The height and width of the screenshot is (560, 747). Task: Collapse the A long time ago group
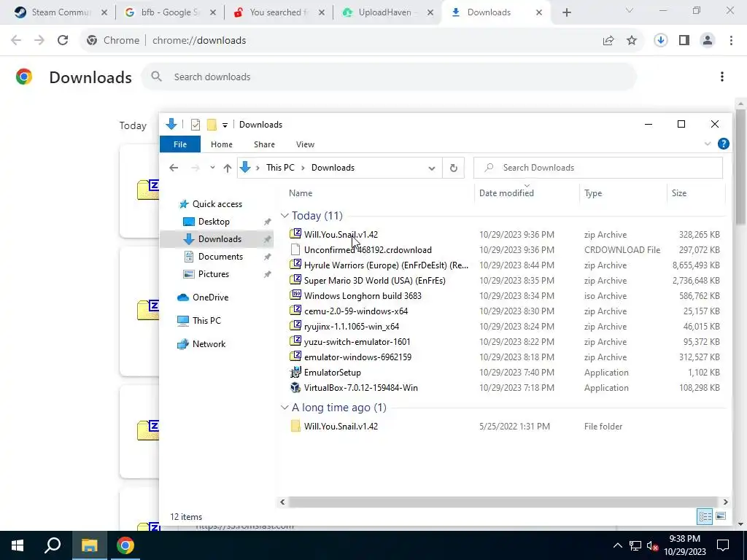285,408
